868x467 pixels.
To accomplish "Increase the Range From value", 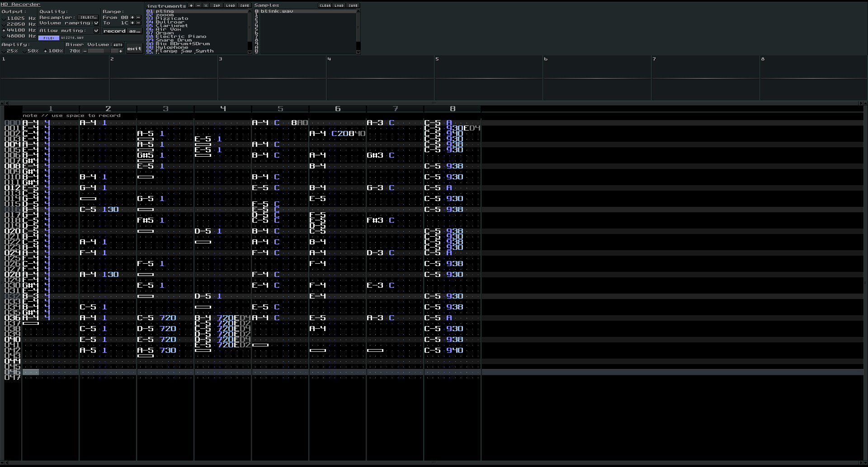I will click(132, 17).
